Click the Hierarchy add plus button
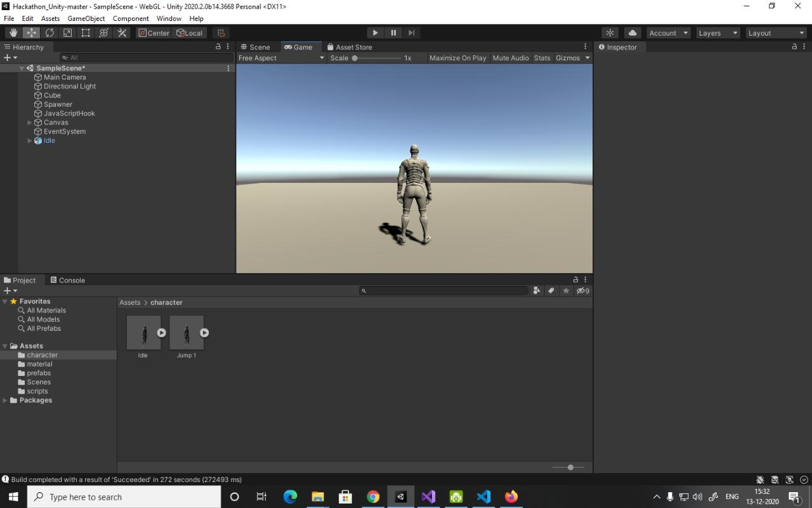 click(10, 58)
